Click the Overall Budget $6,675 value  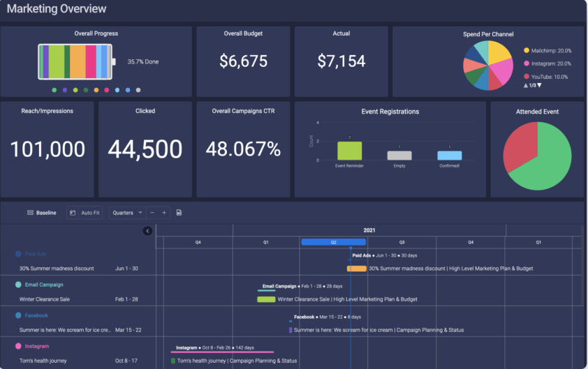point(244,61)
